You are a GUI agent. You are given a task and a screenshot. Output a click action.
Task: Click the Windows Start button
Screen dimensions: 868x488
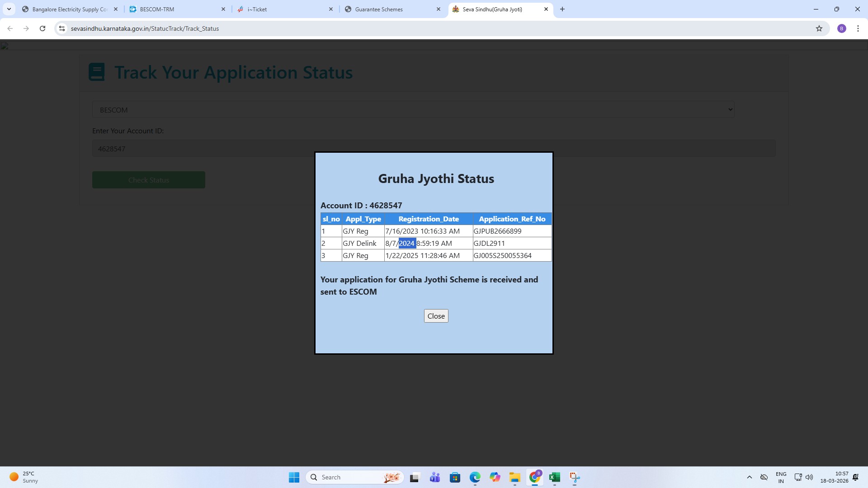(x=294, y=477)
